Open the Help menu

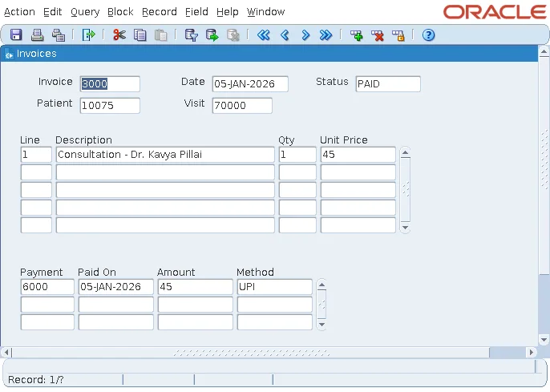pyautogui.click(x=228, y=12)
